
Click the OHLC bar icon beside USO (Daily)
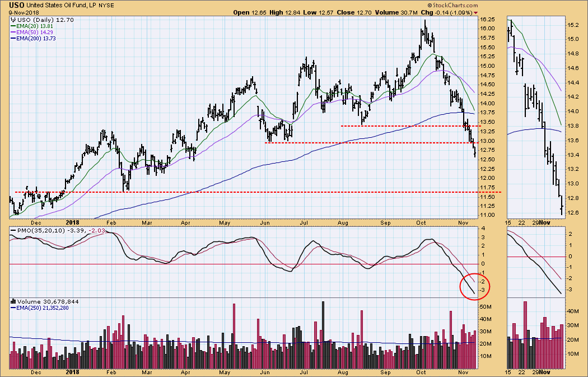13,20
